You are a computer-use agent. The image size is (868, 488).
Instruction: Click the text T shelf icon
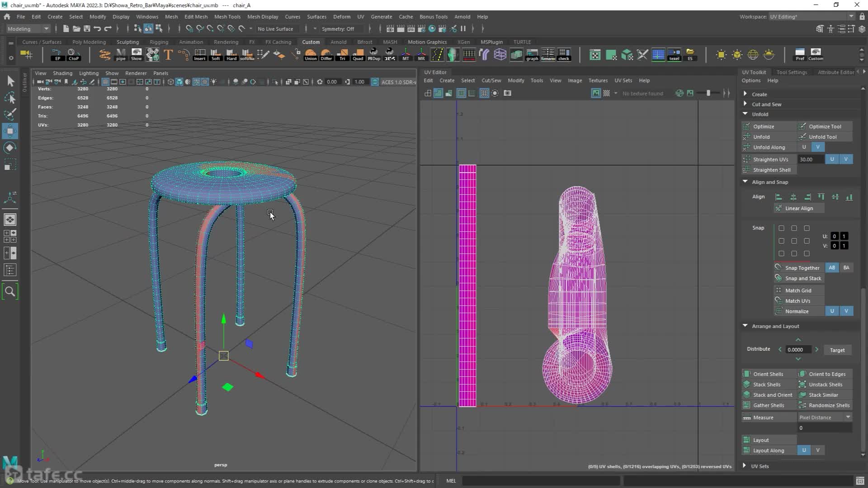point(168,55)
